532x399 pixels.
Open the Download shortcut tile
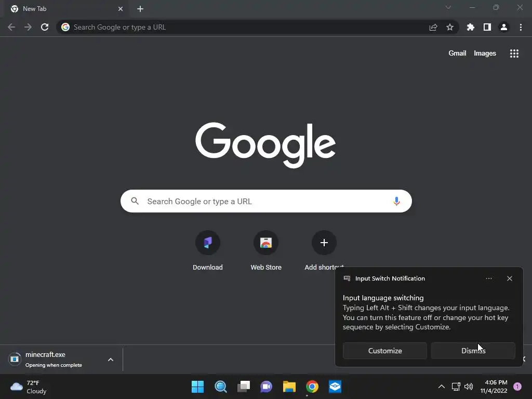click(x=208, y=251)
